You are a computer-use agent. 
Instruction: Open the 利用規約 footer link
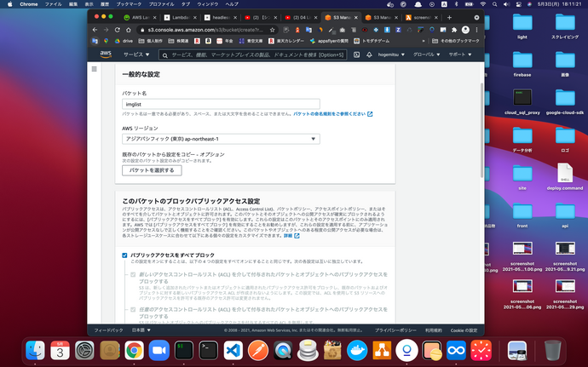pos(433,330)
